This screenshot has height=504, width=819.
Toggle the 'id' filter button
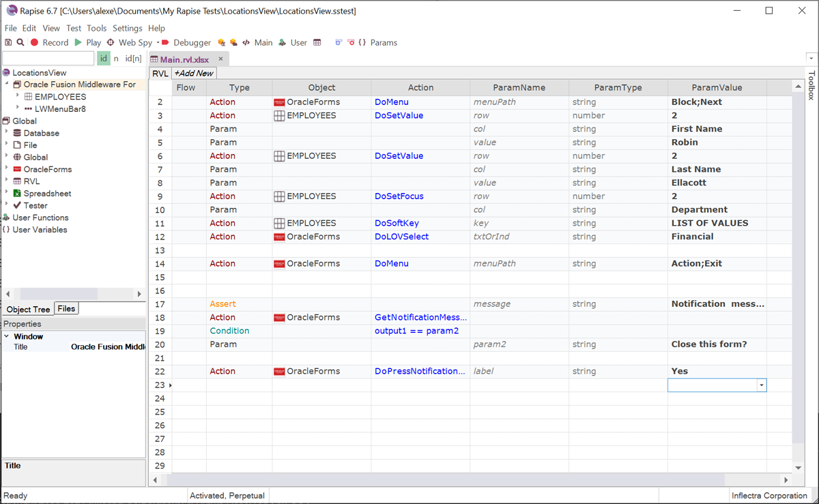tap(103, 59)
